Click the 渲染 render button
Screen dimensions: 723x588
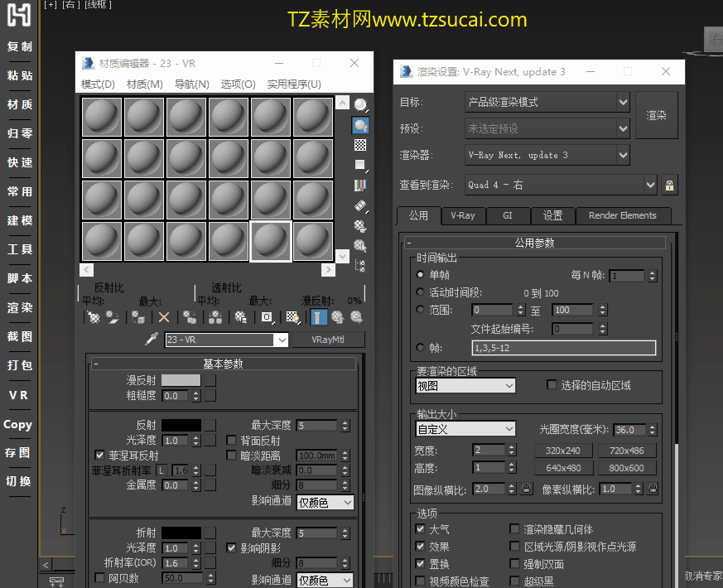coord(656,115)
